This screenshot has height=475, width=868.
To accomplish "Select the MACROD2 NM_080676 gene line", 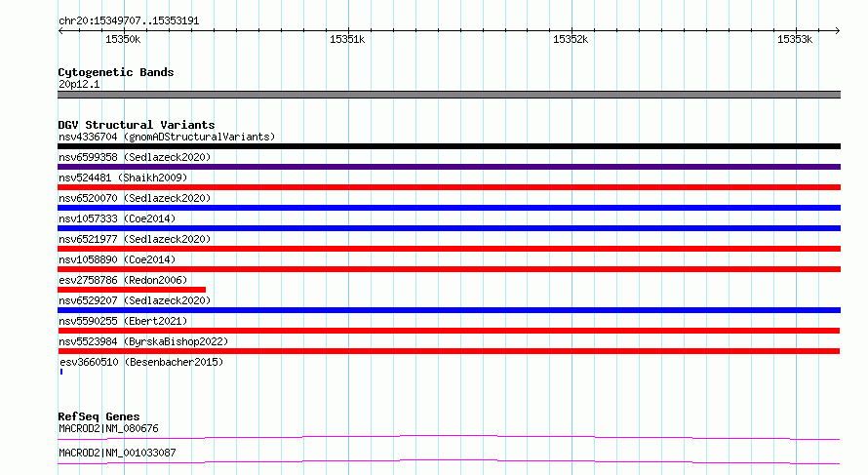I will [x=449, y=437].
